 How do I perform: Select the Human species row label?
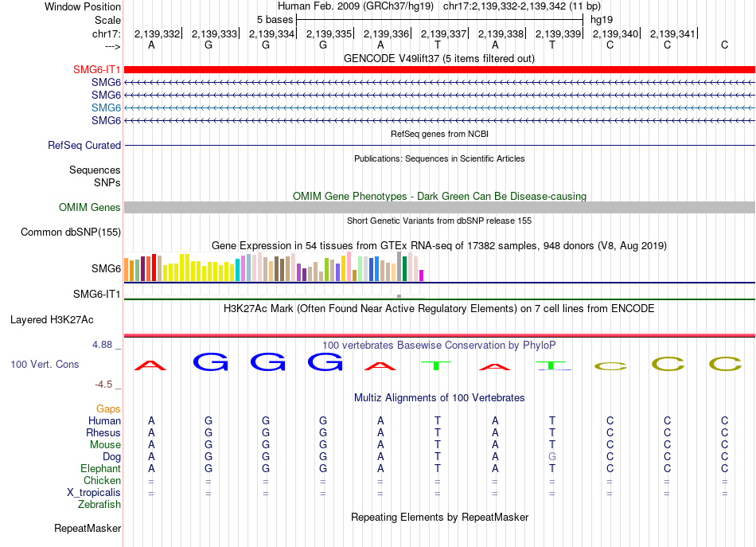[104, 420]
